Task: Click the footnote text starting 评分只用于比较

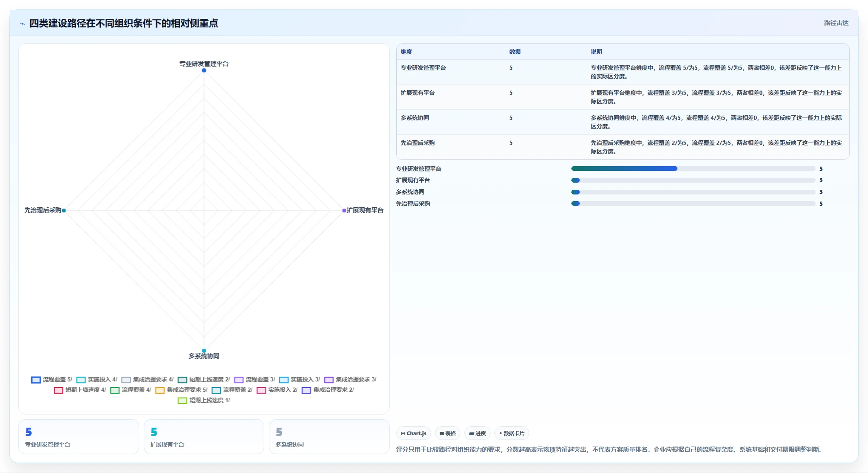Action: (610, 449)
